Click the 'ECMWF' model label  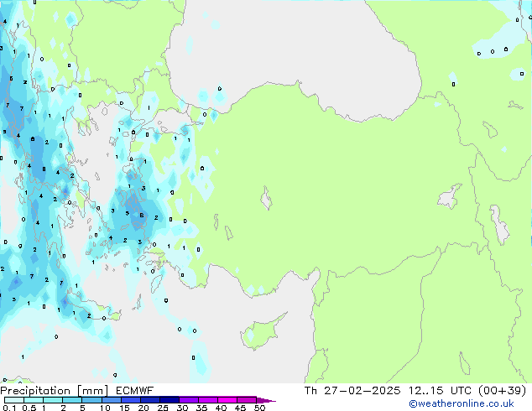[135, 391]
